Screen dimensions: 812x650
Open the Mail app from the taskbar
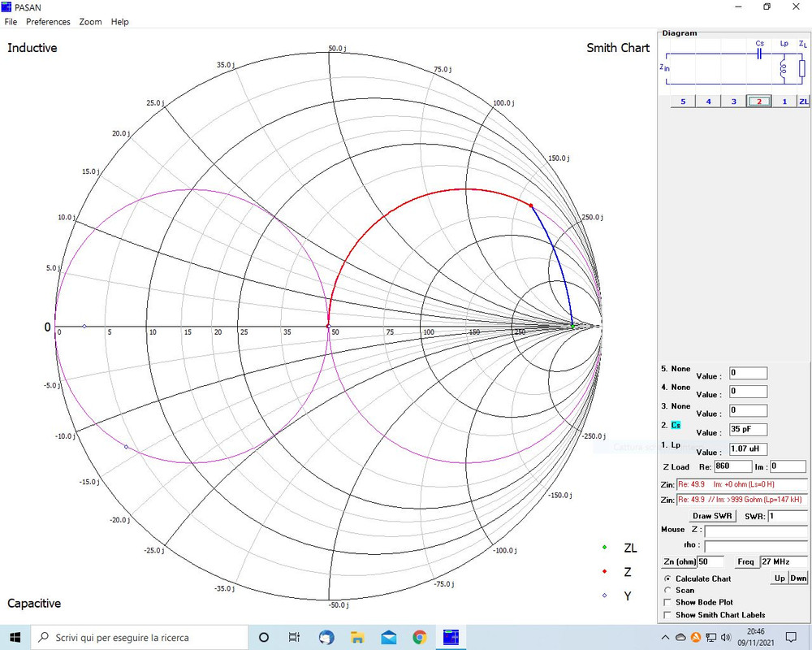[388, 637]
